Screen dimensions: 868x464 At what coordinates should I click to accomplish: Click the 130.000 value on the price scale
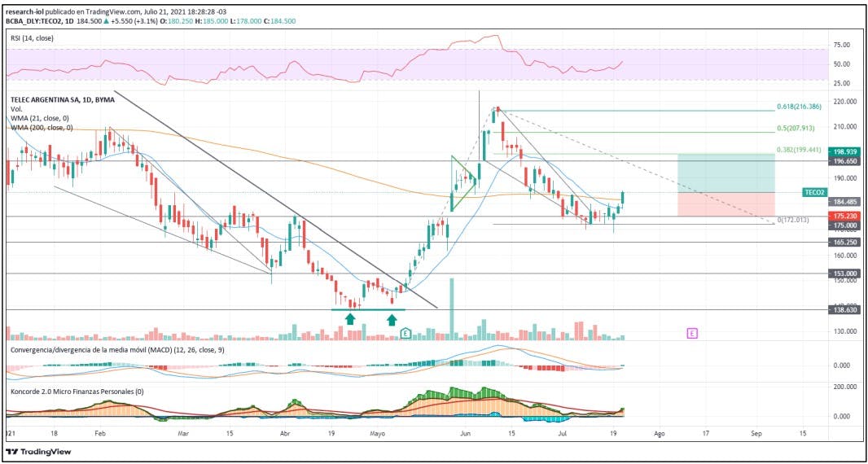[x=844, y=331]
